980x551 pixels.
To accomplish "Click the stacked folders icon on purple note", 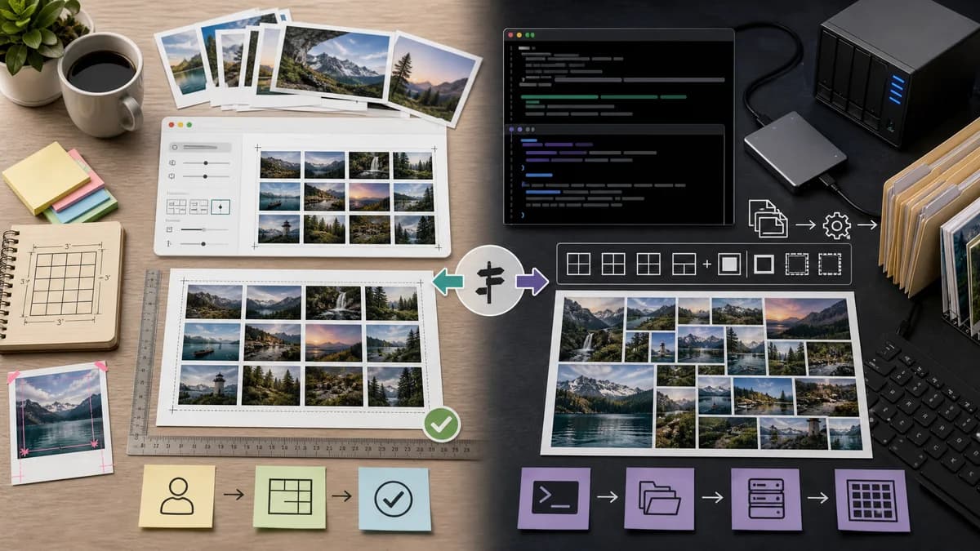I will click(x=660, y=498).
